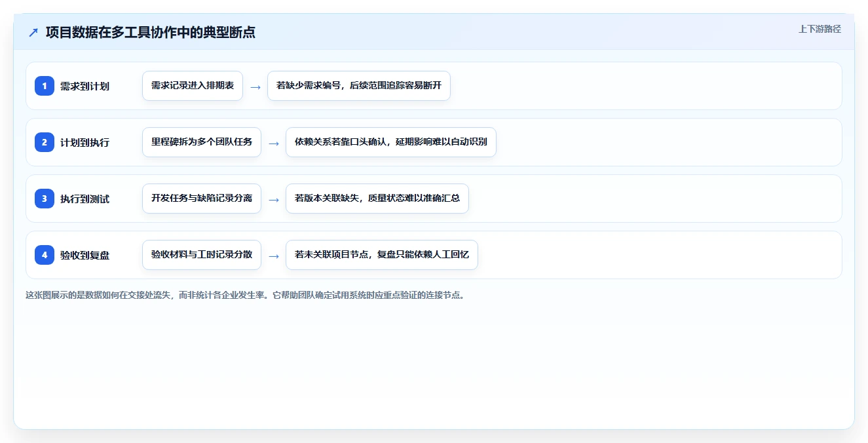Click the 计划到执行 row label
The image size is (868, 443).
point(85,142)
